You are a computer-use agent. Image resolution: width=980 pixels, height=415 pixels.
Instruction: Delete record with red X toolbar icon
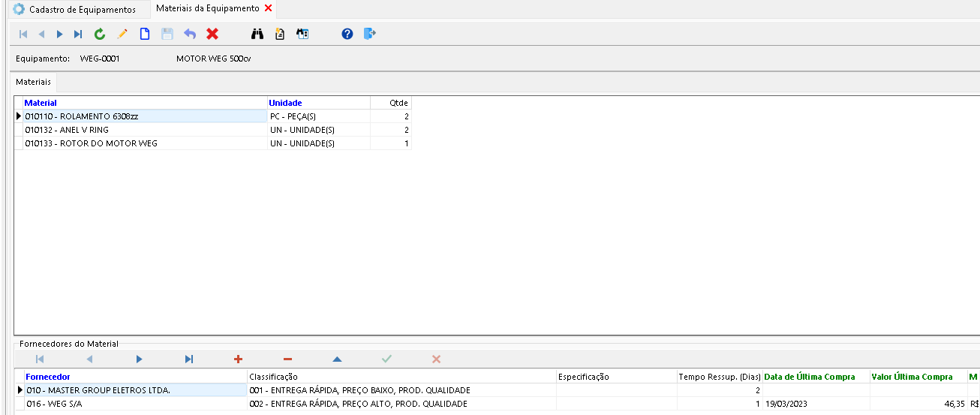tap(212, 34)
